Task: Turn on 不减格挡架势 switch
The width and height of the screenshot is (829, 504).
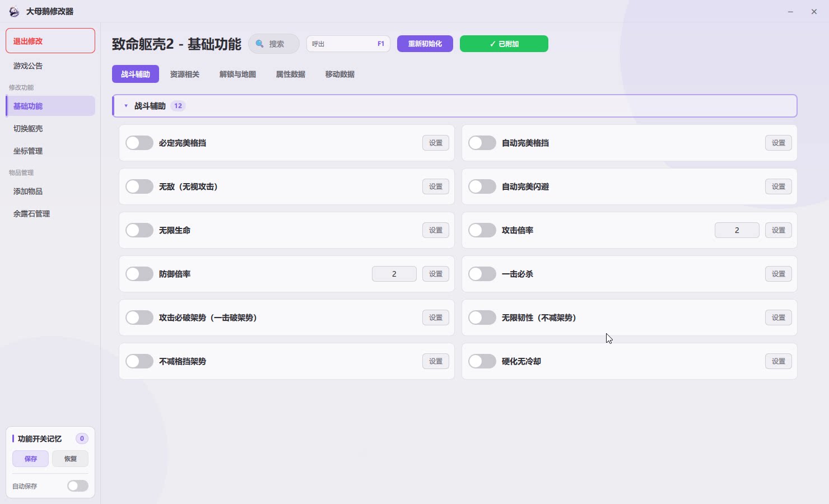Action: coord(139,361)
